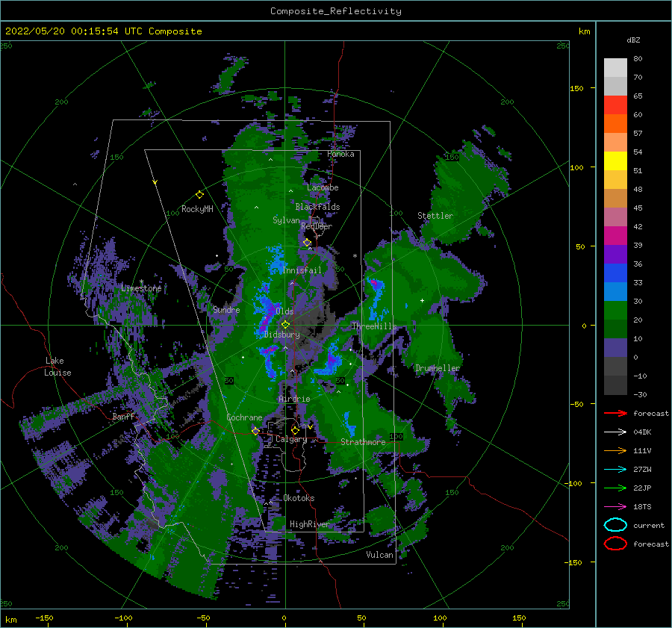Screen dimensions: 672x628
Task: Click the Blackfalds city label
Action: 317,207
